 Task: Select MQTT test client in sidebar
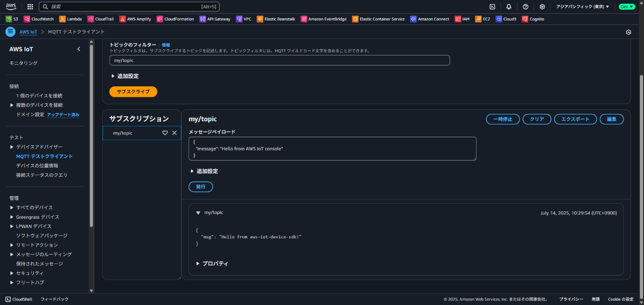coord(44,156)
